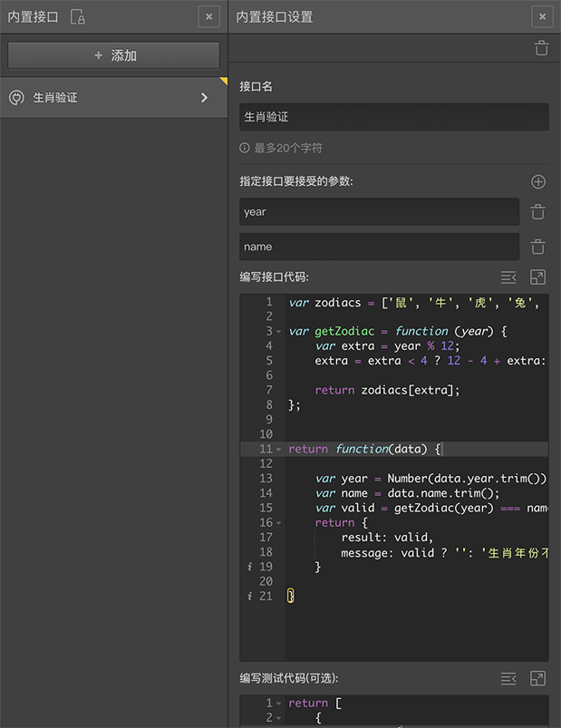Collapse test code fold on line 1
Image resolution: width=561 pixels, height=728 pixels.
tap(279, 704)
